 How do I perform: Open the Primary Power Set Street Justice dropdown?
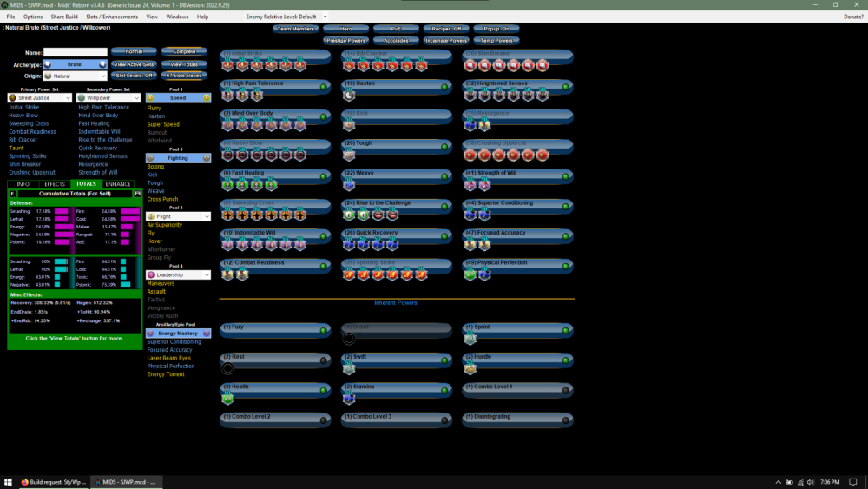tap(39, 98)
